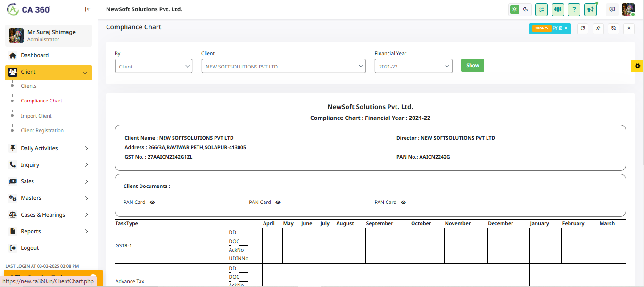The width and height of the screenshot is (644, 287).
Task: Open the 2024-25 FY selector dropdown
Action: coord(550,28)
